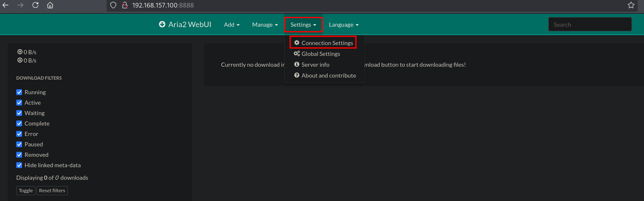Viewport: 644px width, 201px height.
Task: Expand the Manage dropdown
Action: pyautogui.click(x=265, y=25)
